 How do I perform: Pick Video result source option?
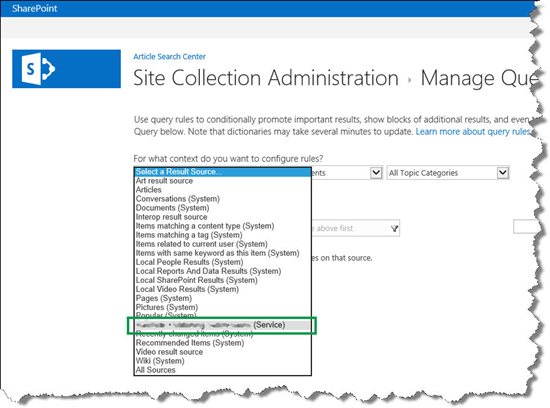[x=222, y=352]
